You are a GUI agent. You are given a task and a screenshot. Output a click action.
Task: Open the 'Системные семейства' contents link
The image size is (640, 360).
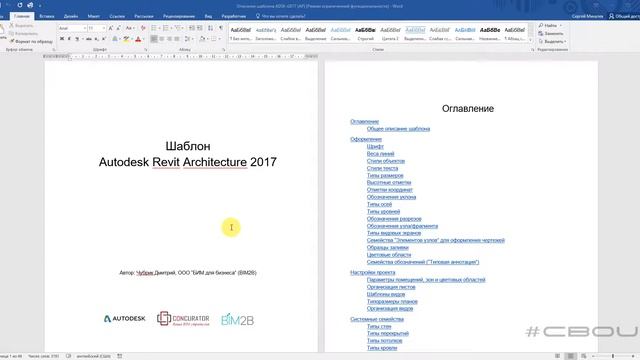[x=377, y=319]
